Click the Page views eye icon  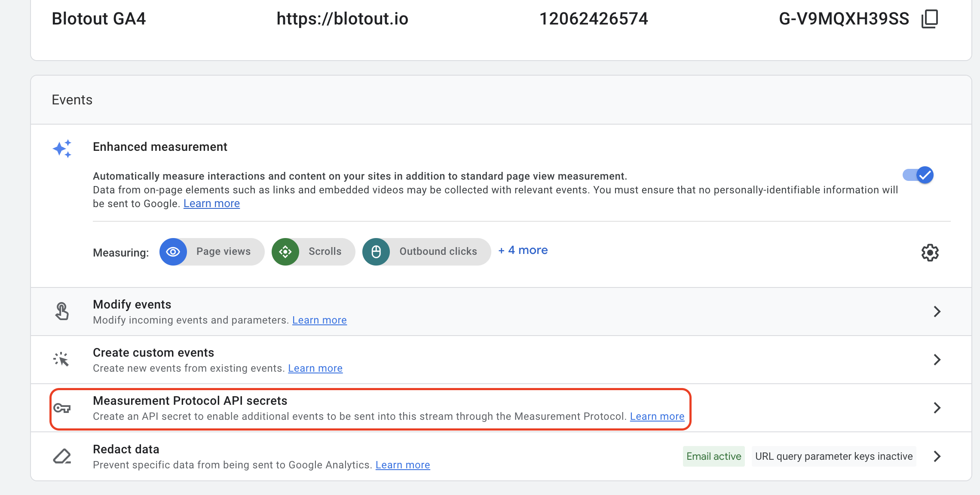click(173, 252)
